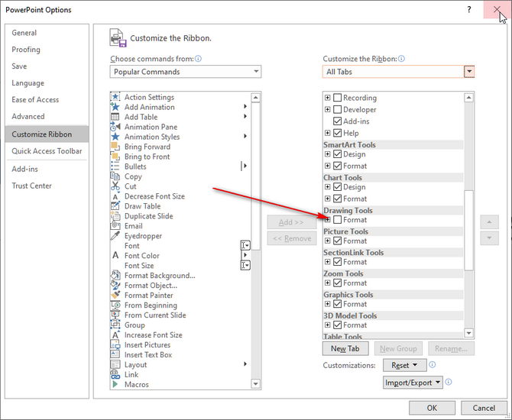Click the Copy command icon

pos(115,176)
